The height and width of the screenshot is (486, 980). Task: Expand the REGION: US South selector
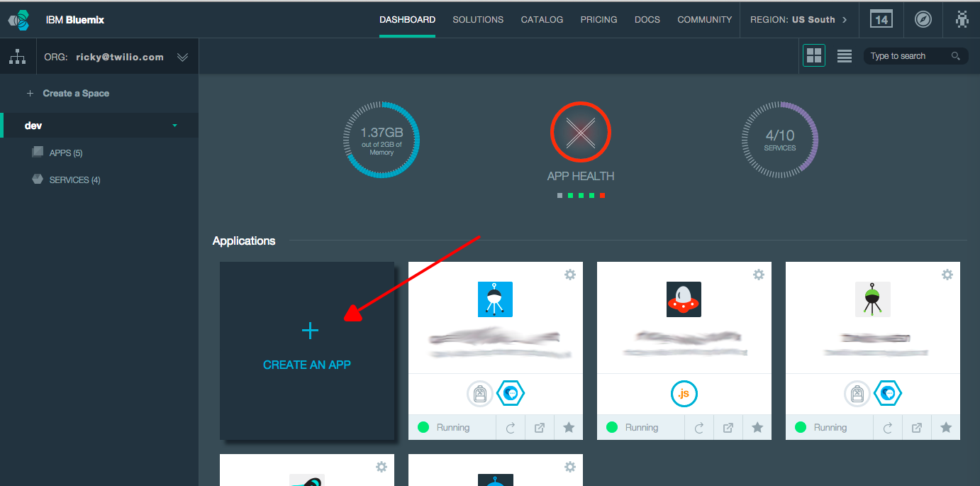[798, 20]
